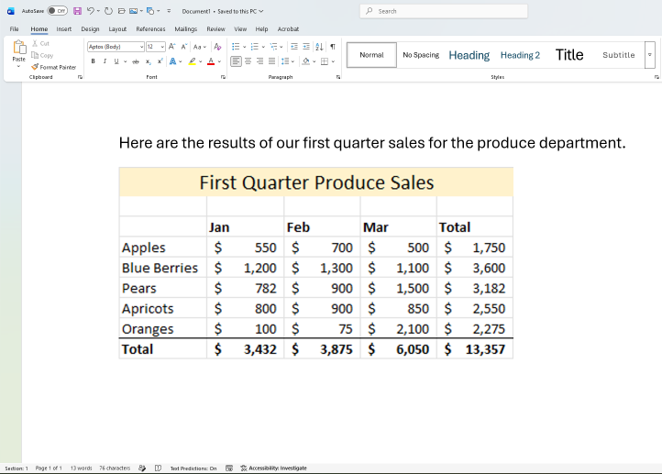Apply the Heading 2 style
Screen dimensions: 662x474
click(x=520, y=55)
